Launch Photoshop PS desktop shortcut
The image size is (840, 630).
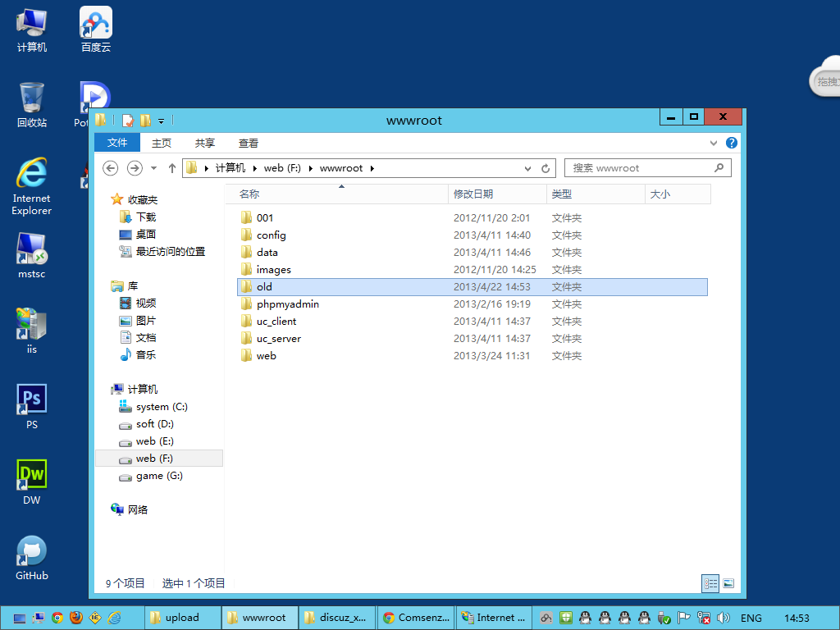click(32, 407)
